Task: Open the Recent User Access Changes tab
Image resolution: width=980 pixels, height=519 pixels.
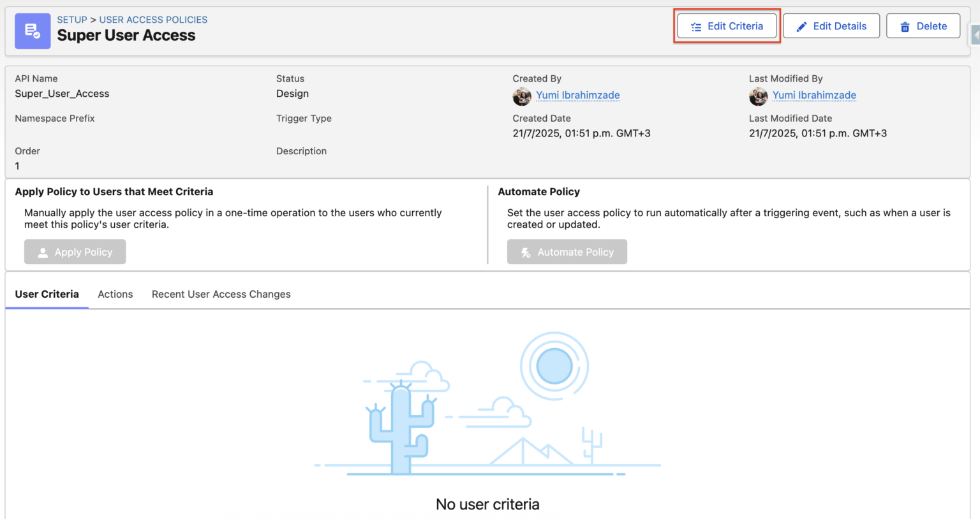Action: [221, 294]
